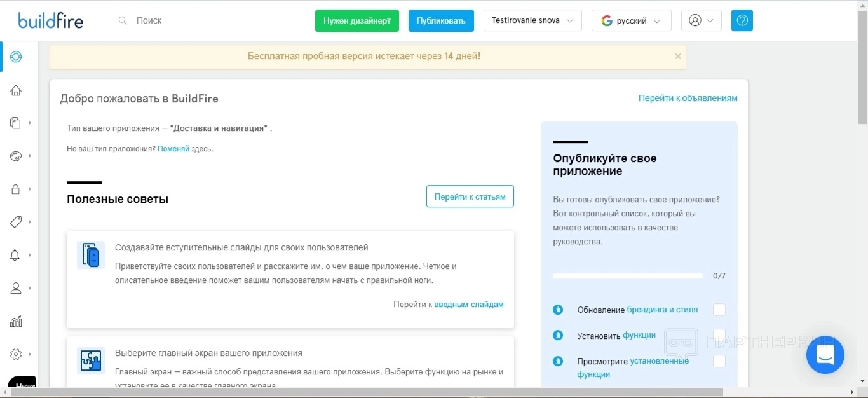The image size is (868, 398).
Task: Expand the notifications bell submenu arrow
Action: 30,255
